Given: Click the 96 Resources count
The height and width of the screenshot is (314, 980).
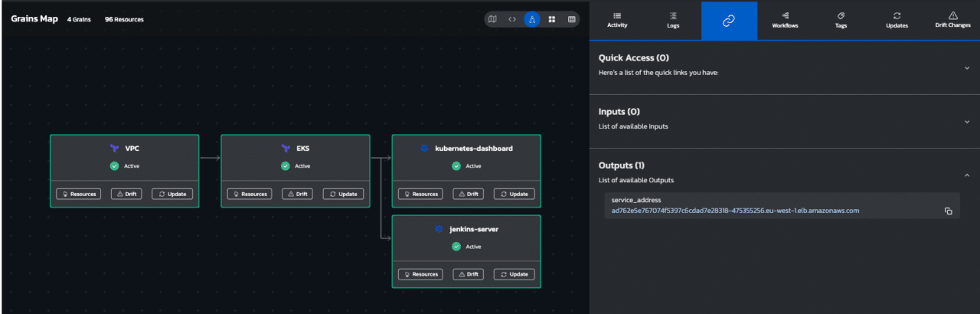Looking at the screenshot, I should pyautogui.click(x=124, y=19).
